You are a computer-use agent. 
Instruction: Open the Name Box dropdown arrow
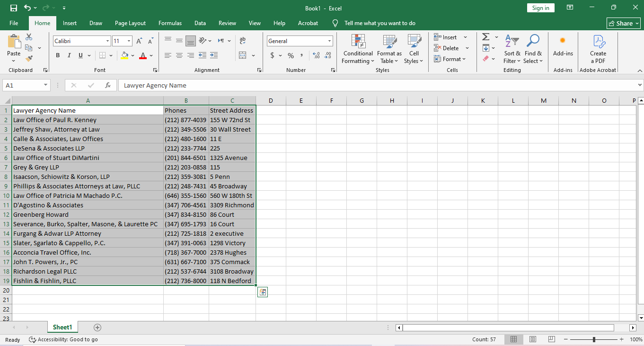tap(46, 85)
